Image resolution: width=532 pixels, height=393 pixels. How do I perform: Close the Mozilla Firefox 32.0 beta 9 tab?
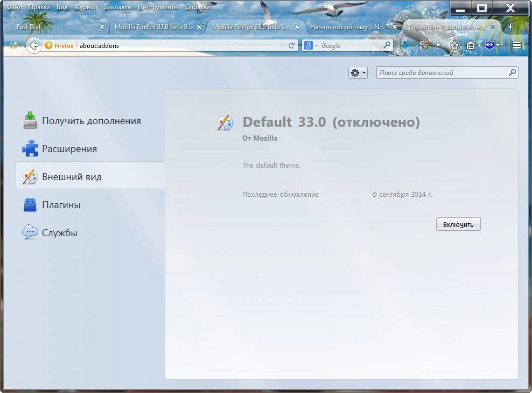(x=199, y=27)
